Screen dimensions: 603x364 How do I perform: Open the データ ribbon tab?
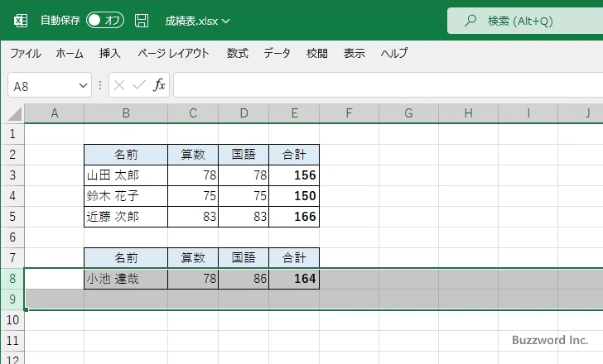(x=277, y=53)
